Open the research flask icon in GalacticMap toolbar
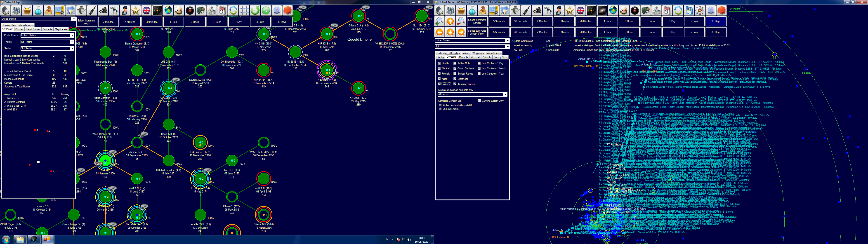Image resolution: width=868 pixels, height=244 pixels. [x=38, y=10]
